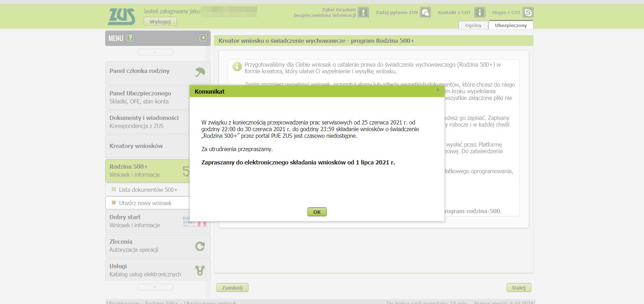Open Zgłoś incydent bezpieczeństwa informacji link
The height and width of the screenshot is (304, 644).
325,12
